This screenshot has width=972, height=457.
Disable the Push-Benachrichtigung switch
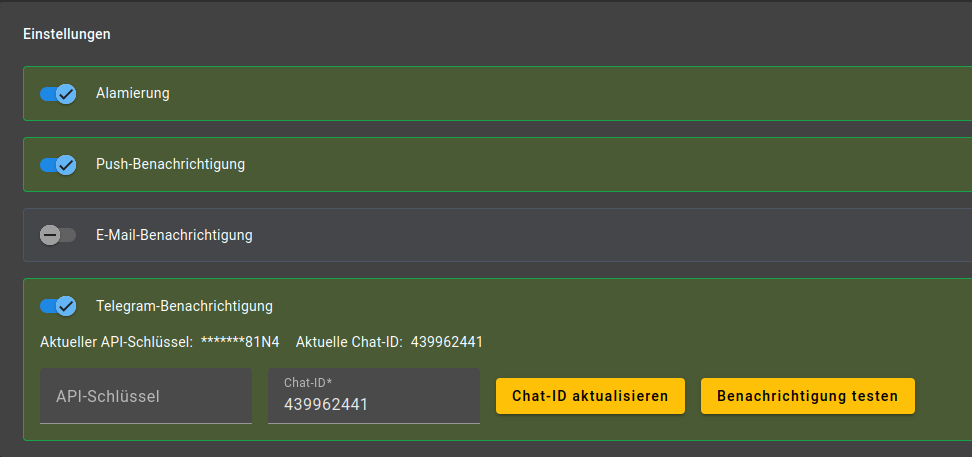(x=58, y=164)
